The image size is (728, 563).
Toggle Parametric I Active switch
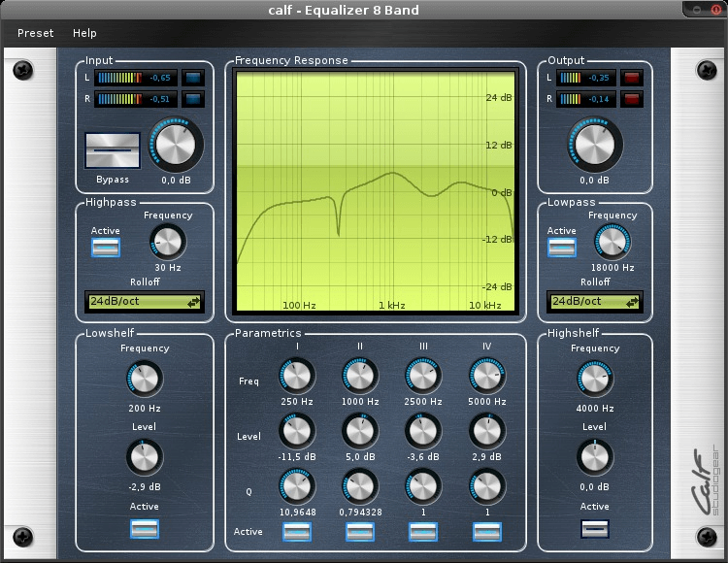coord(297,532)
